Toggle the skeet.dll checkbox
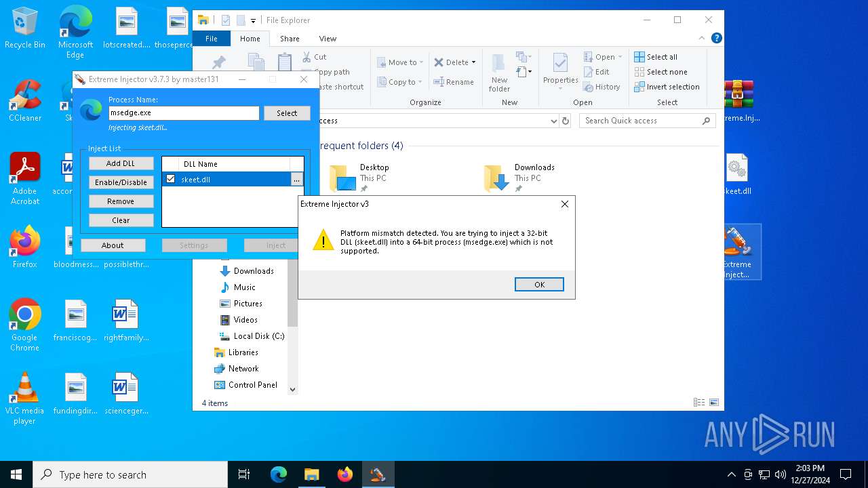The width and height of the screenshot is (868, 488). pos(171,179)
